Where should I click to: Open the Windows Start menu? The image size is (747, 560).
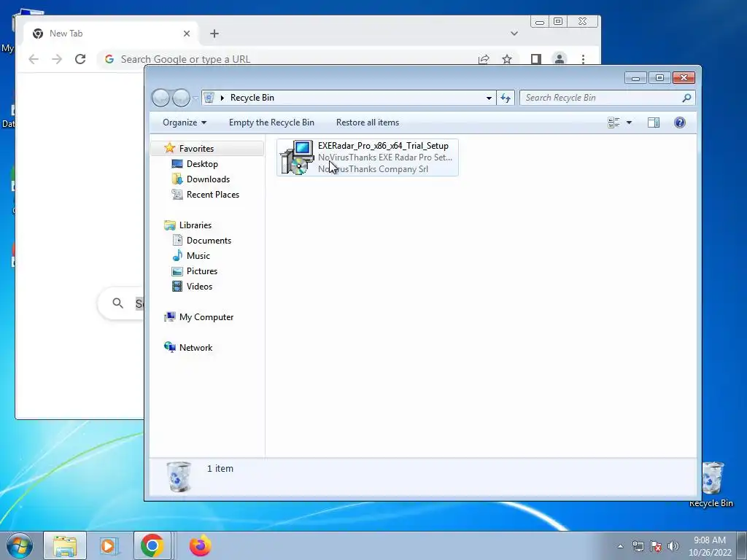click(x=20, y=545)
